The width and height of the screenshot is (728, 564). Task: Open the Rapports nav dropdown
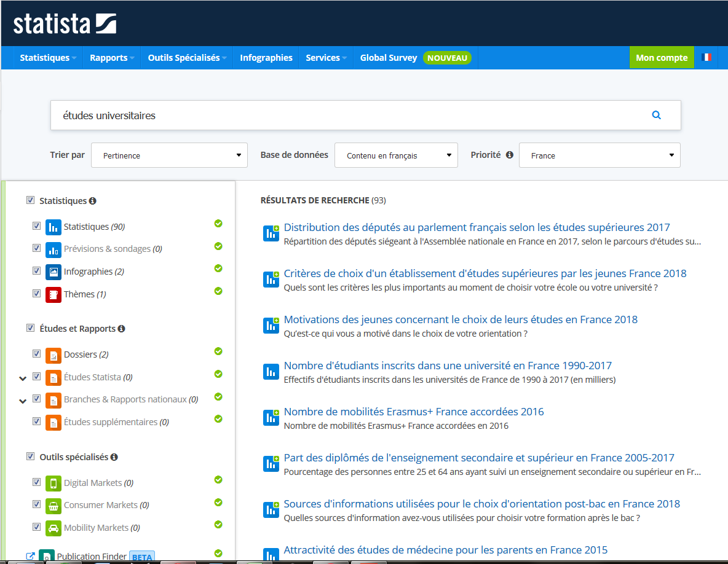pos(112,58)
